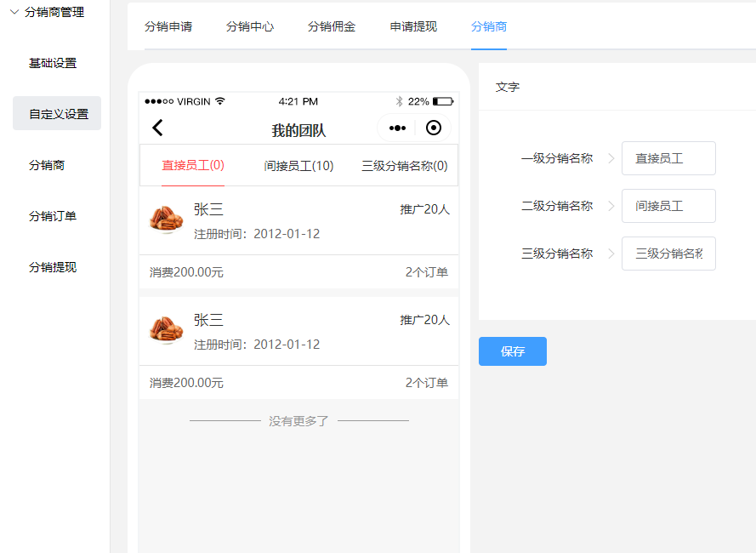Image resolution: width=756 pixels, height=553 pixels.
Task: Click the Bluetooth icon in status bar
Action: click(399, 101)
